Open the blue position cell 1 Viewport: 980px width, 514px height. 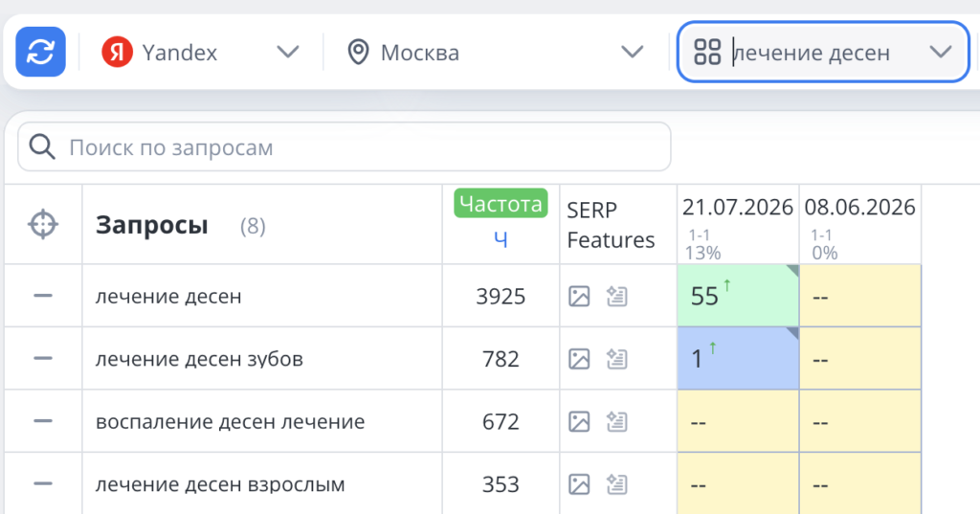pos(738,358)
